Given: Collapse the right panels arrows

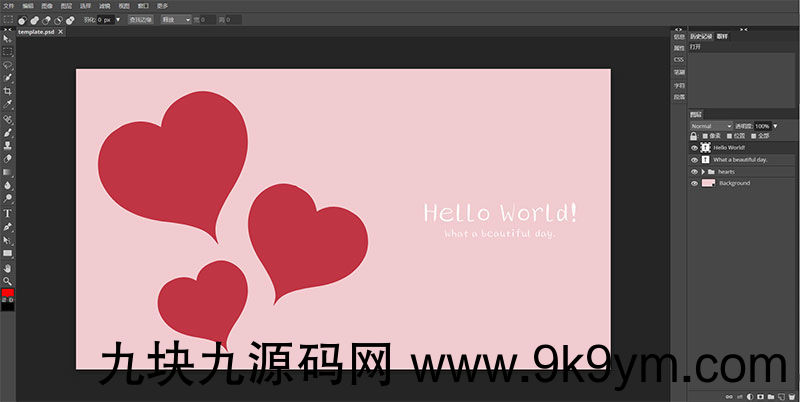Looking at the screenshot, I should [744, 30].
